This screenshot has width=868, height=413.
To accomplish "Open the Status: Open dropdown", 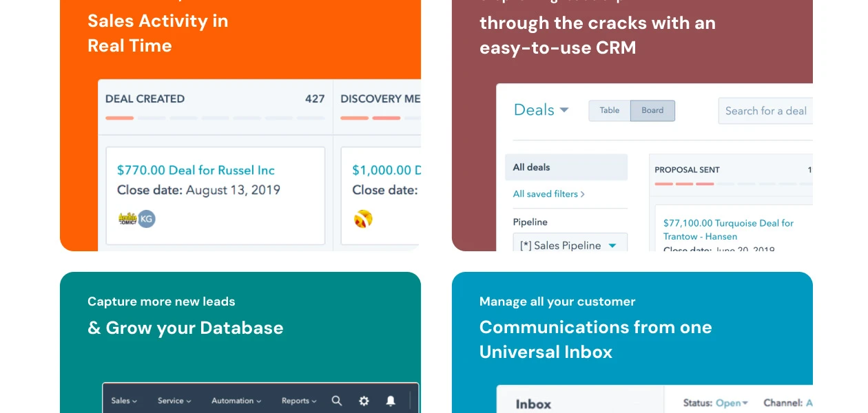I will pyautogui.click(x=732, y=403).
